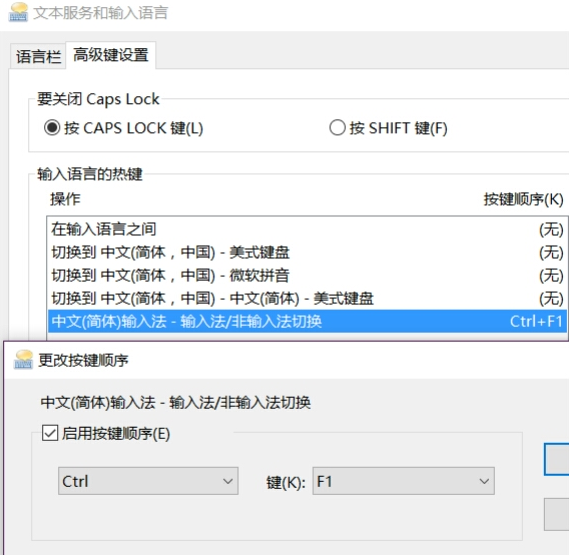Select 切换到 中文(简体，中国) - 微软拼音 row
Image resolution: width=569 pixels, height=555 pixels.
pyautogui.click(x=307, y=275)
